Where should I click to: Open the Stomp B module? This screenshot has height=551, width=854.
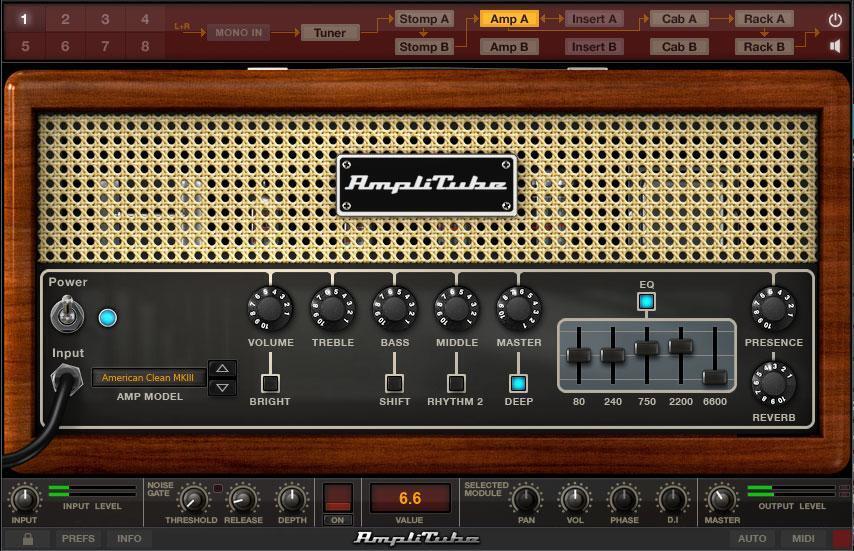click(x=424, y=47)
